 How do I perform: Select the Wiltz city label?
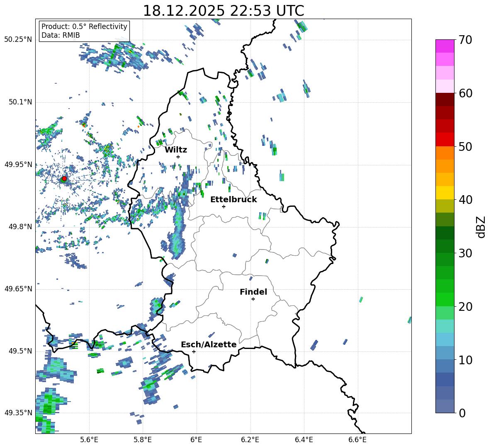tap(176, 150)
